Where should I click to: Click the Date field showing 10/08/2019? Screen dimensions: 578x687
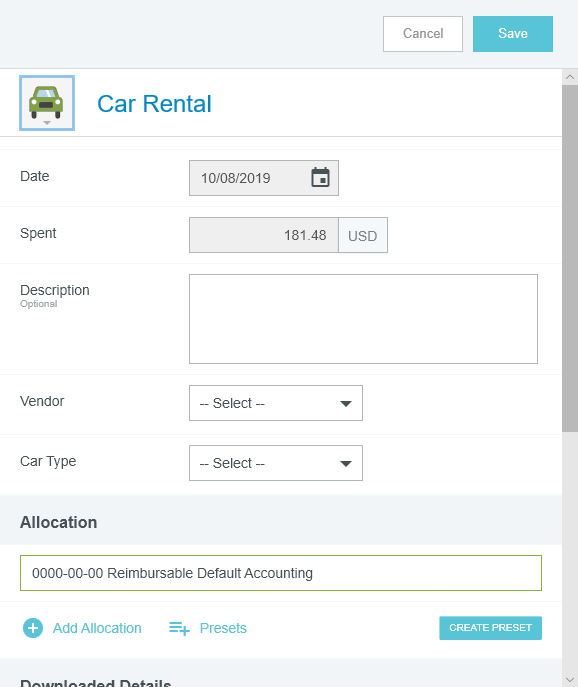point(264,178)
